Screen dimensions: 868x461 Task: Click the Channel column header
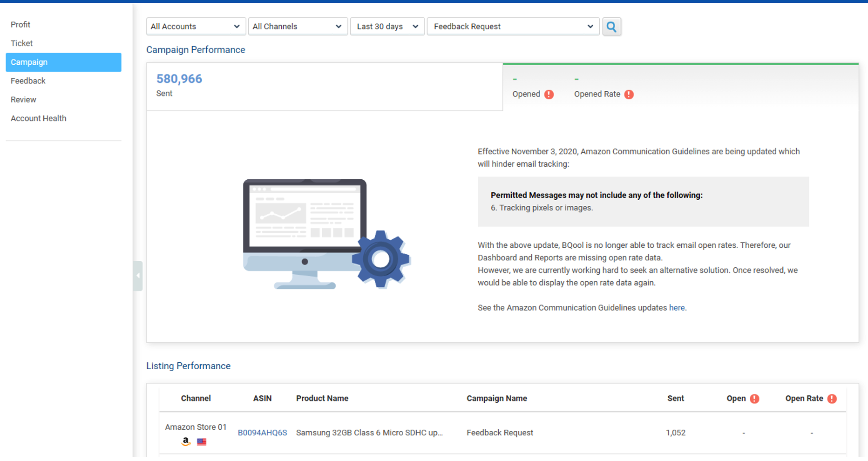196,399
